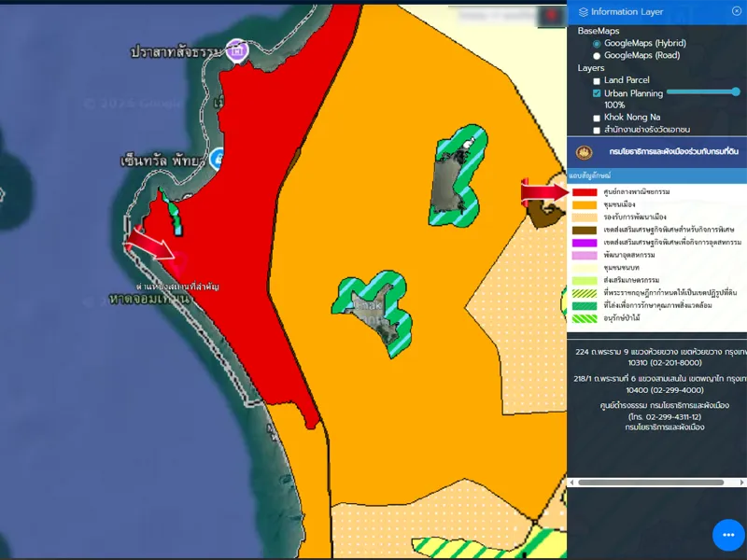
Task: Click the red commercial center legend swatch
Action: [585, 191]
